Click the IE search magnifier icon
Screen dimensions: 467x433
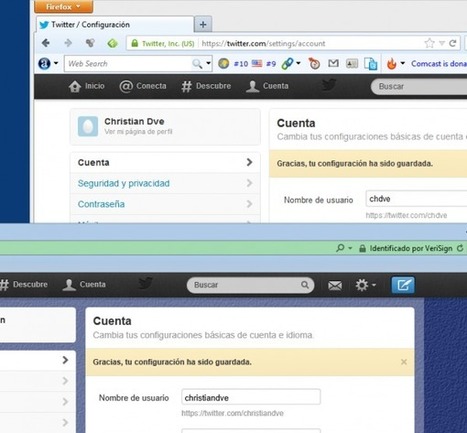[340, 248]
